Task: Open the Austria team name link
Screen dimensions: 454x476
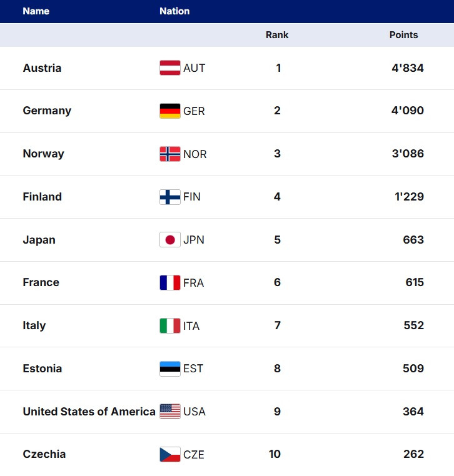Action: pyautogui.click(x=42, y=68)
